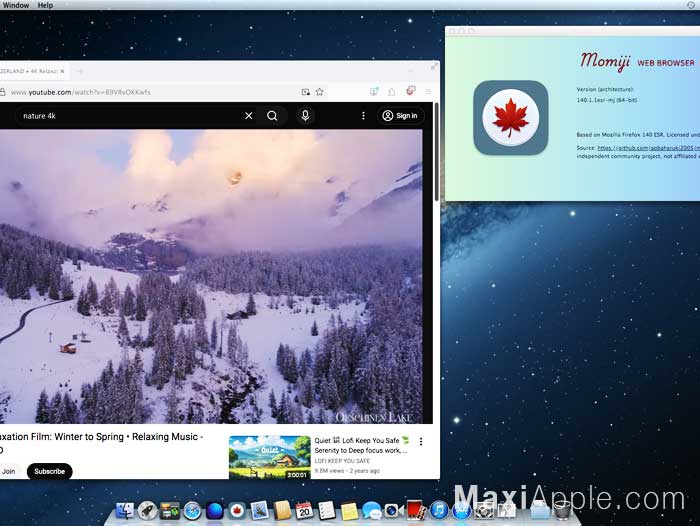Open the Help menu in menu bar
700x526 pixels.
pos(45,5)
